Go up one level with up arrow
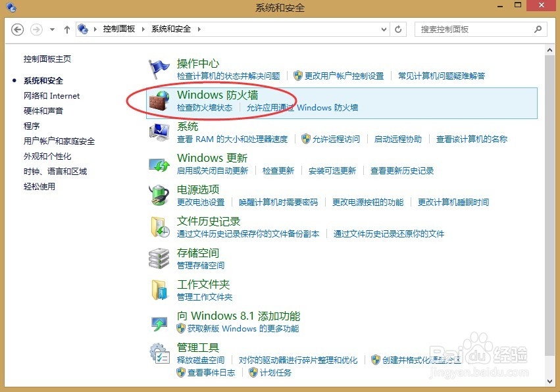 coord(66,30)
